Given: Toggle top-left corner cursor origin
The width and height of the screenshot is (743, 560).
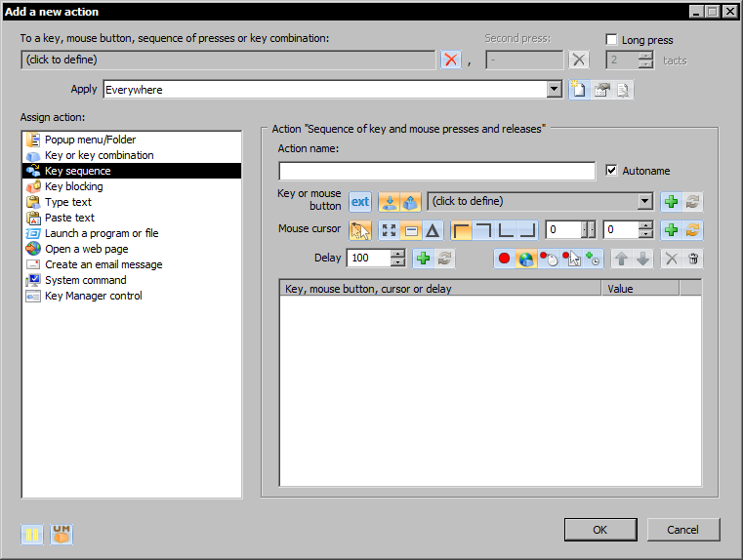Looking at the screenshot, I should pyautogui.click(x=461, y=230).
